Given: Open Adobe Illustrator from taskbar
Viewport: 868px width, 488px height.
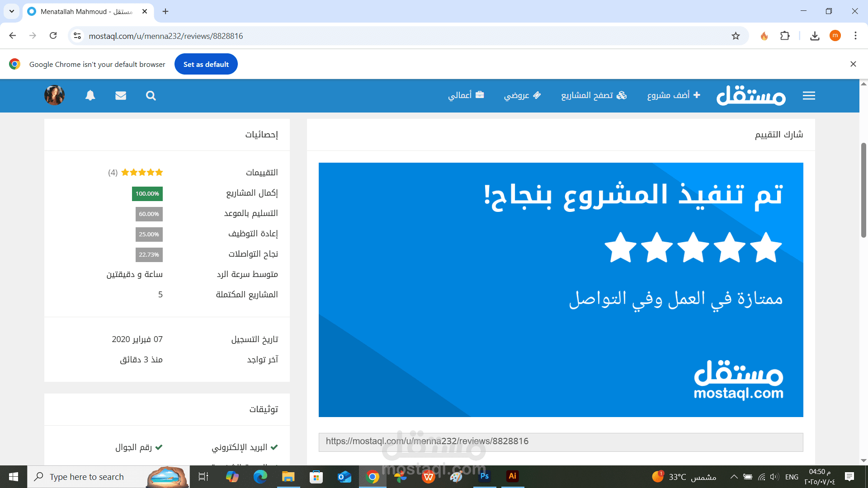Looking at the screenshot, I should point(512,476).
